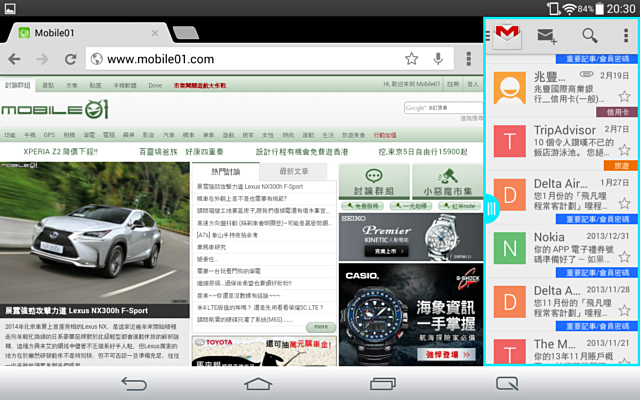Star the Delta email dated 2013/11/28
This screenshot has height=400, width=640.
[624, 311]
